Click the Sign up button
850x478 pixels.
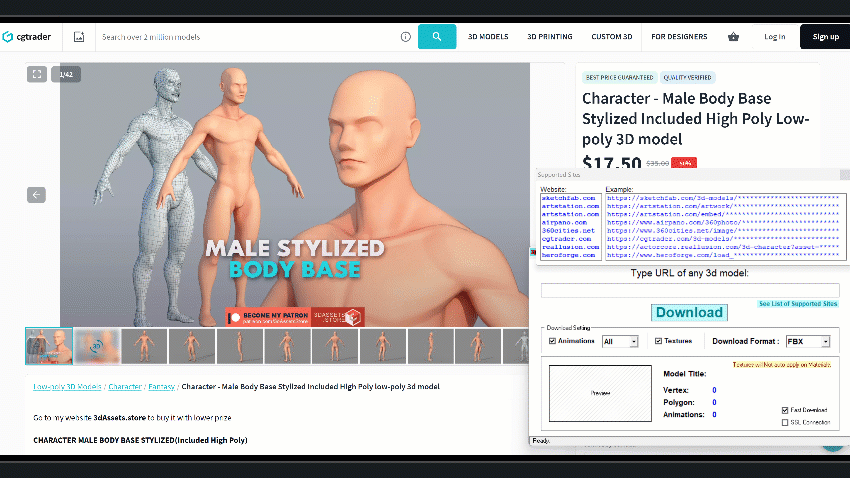point(825,37)
